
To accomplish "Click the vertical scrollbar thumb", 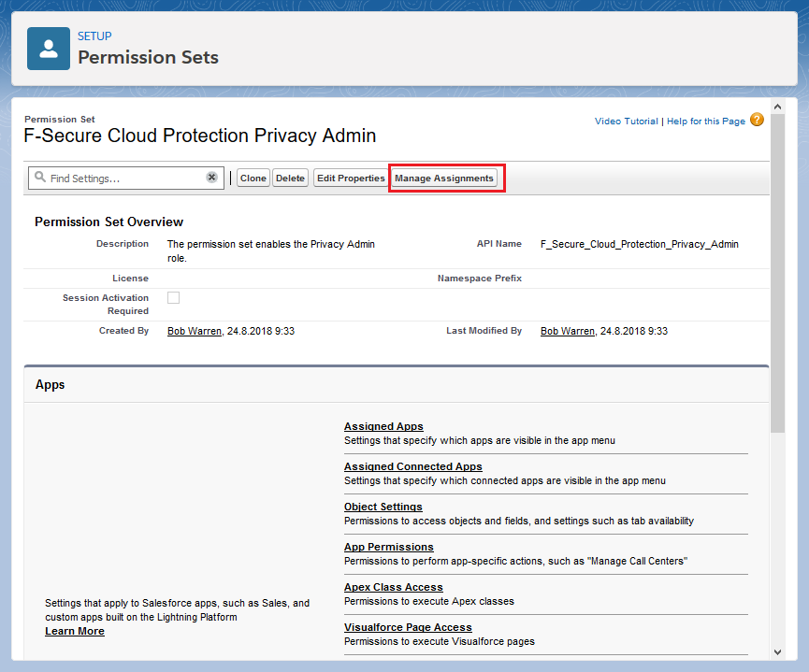I will point(777,273).
